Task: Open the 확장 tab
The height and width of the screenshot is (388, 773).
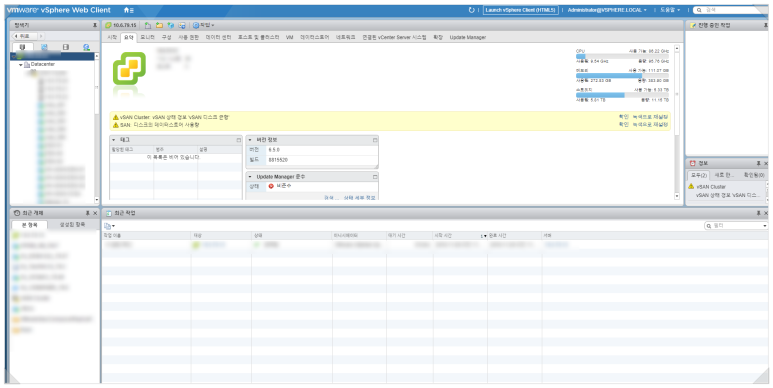Action: (x=438, y=37)
